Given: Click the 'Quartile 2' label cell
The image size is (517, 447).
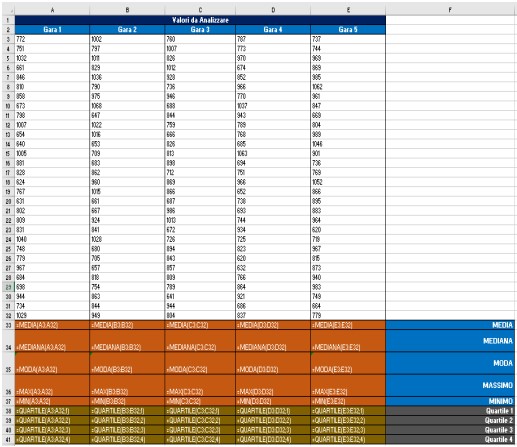Looking at the screenshot, I should pyautogui.click(x=450, y=420).
